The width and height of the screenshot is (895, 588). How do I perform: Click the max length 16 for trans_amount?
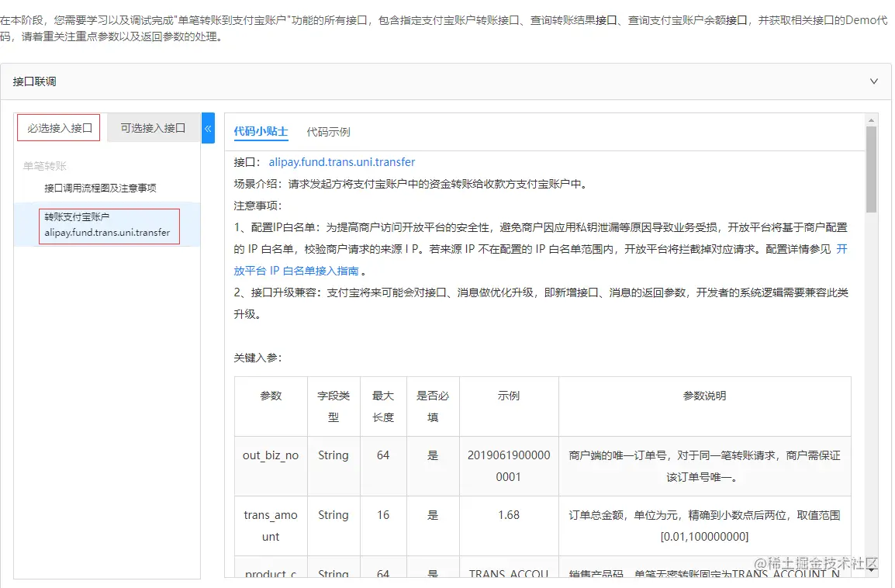pos(383,515)
